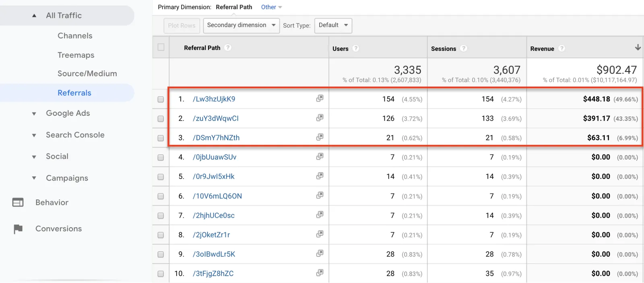Open Source/Medium report in sidebar

87,74
